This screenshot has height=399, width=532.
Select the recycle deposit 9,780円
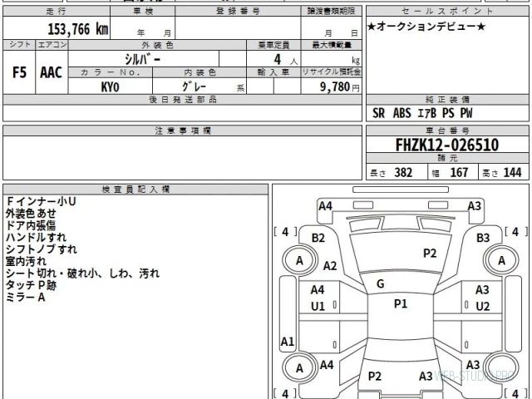(340, 86)
